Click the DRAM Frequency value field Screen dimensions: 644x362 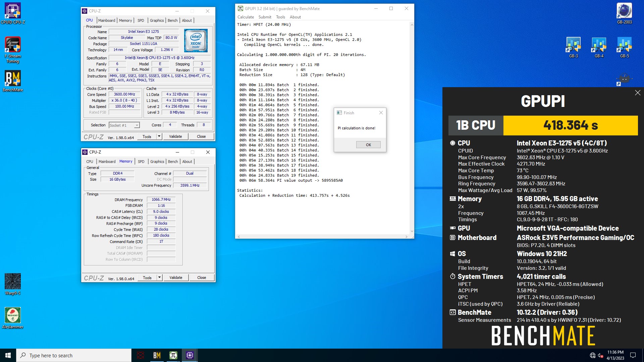coord(161,200)
